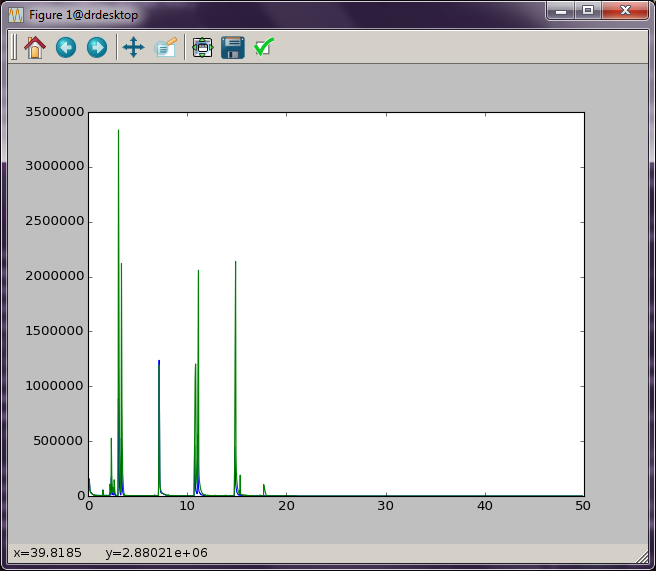This screenshot has width=656, height=571.
Task: Go forward to the next view
Action: [x=97, y=47]
